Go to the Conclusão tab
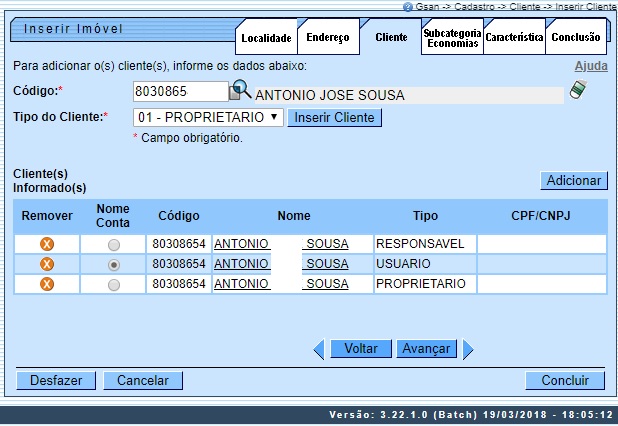This screenshot has width=618, height=426. [576, 38]
